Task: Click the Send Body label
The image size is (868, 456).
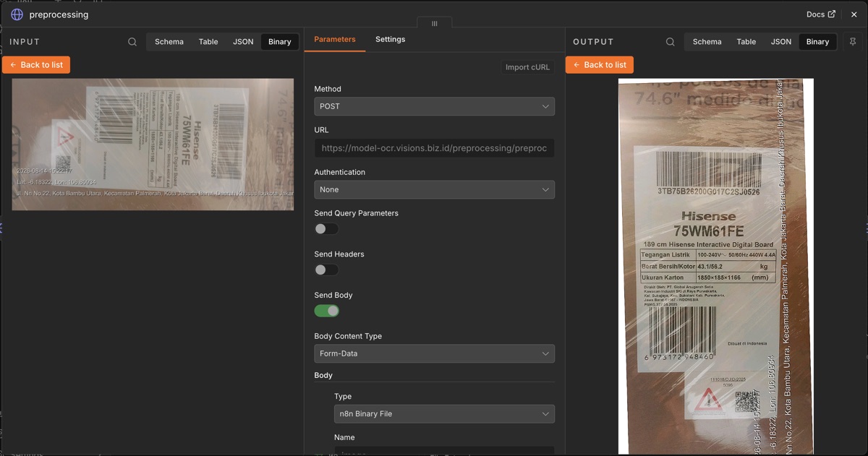Action: 333,296
